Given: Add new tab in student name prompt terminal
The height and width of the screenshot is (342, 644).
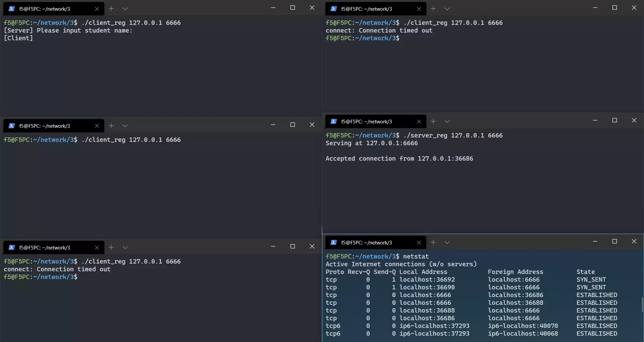Looking at the screenshot, I should click(111, 9).
